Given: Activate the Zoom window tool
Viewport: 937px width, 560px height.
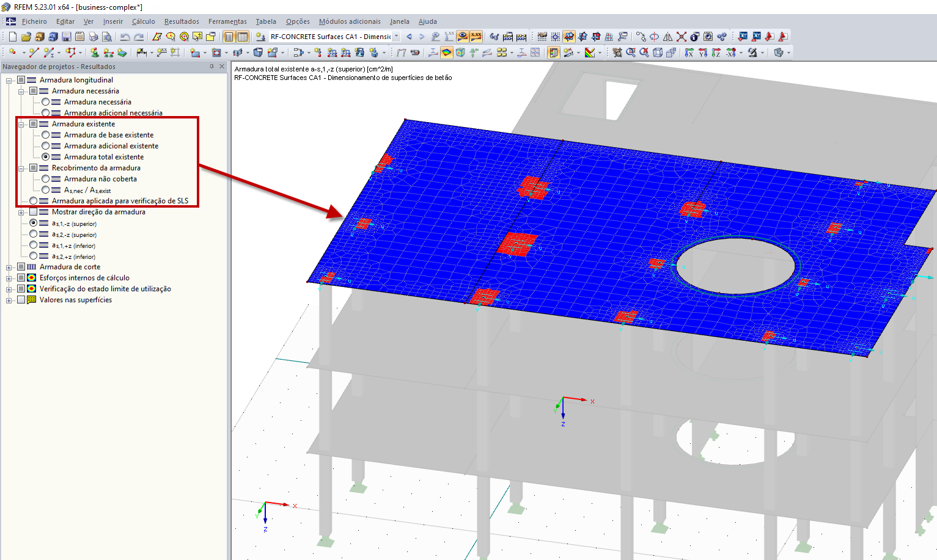Looking at the screenshot, I should tap(630, 53).
